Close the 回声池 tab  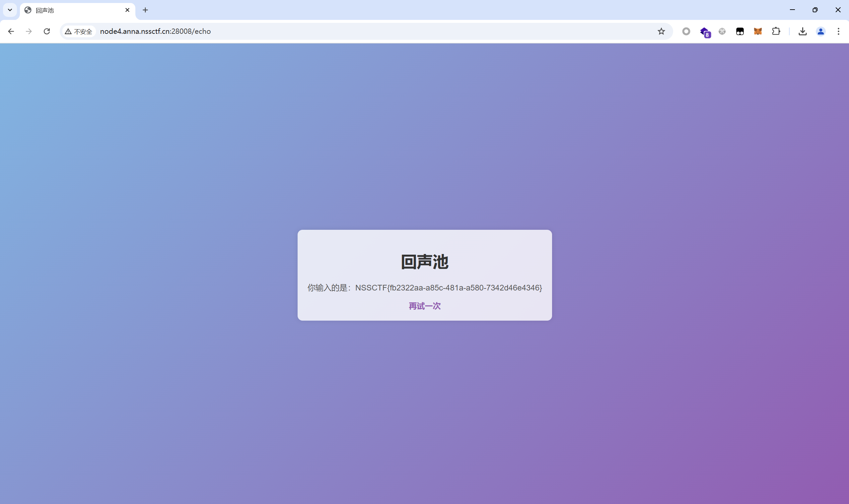[x=127, y=10]
